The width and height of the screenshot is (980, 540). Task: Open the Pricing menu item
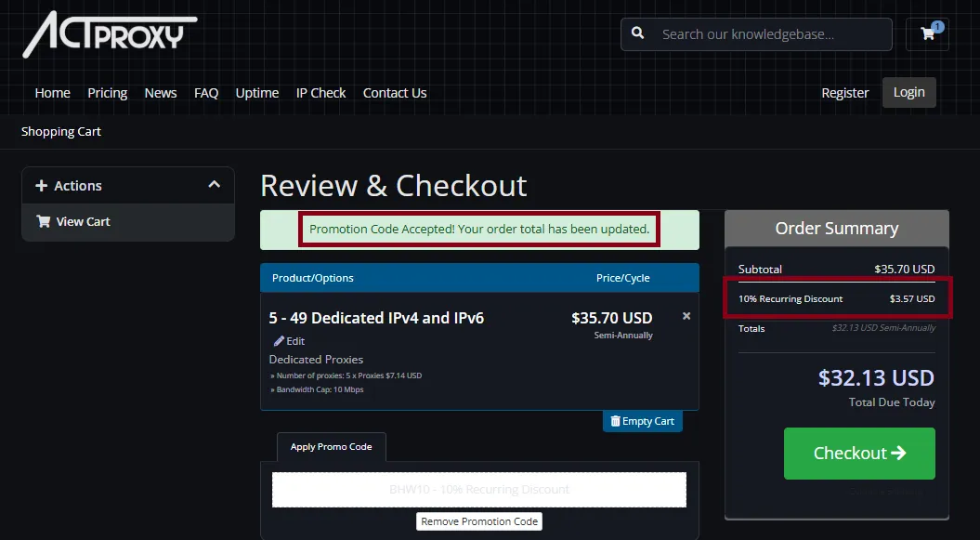coord(107,93)
